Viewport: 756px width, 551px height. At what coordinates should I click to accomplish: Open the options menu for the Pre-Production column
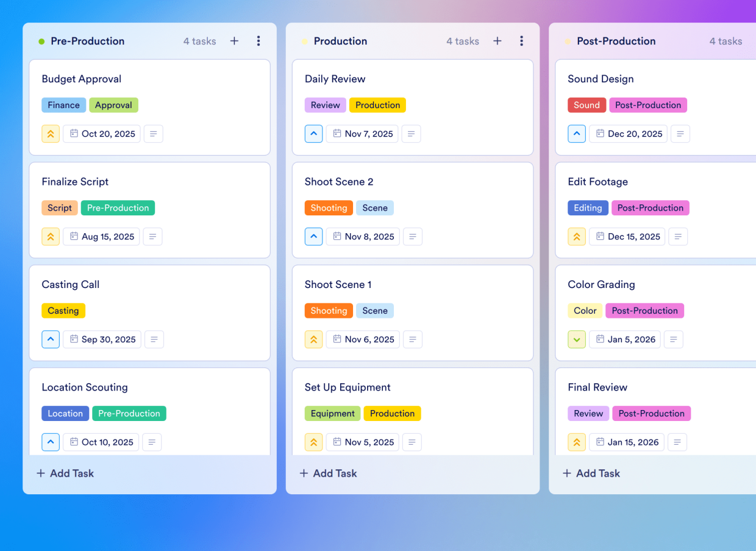point(259,41)
